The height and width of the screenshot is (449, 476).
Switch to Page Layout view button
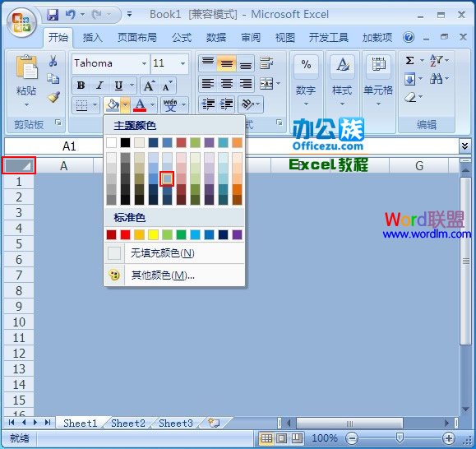281,438
